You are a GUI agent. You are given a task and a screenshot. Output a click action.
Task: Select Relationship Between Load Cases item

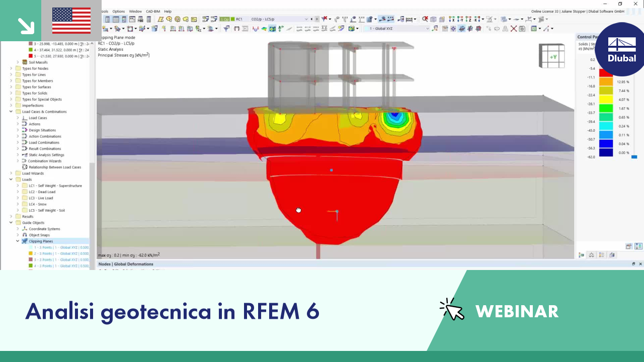tap(55, 167)
